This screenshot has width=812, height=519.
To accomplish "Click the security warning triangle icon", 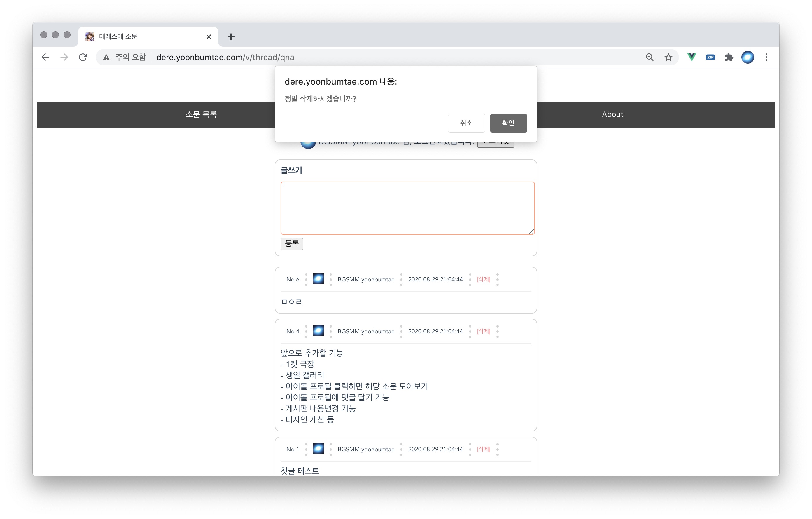I will (106, 58).
